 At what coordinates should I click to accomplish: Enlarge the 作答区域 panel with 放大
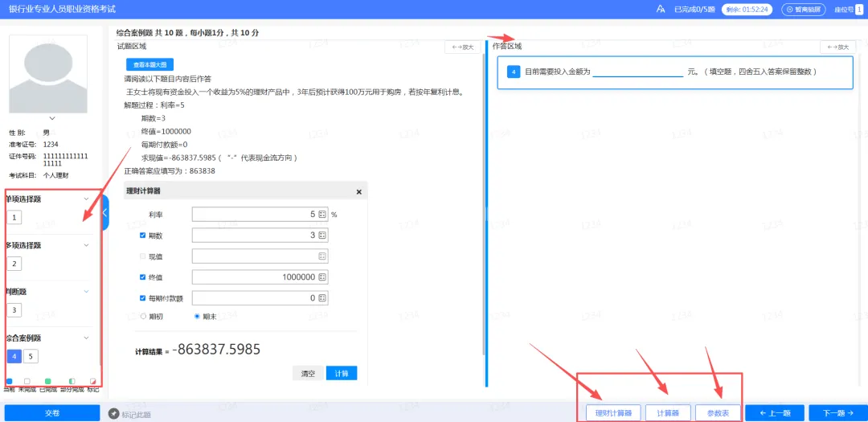pos(838,47)
